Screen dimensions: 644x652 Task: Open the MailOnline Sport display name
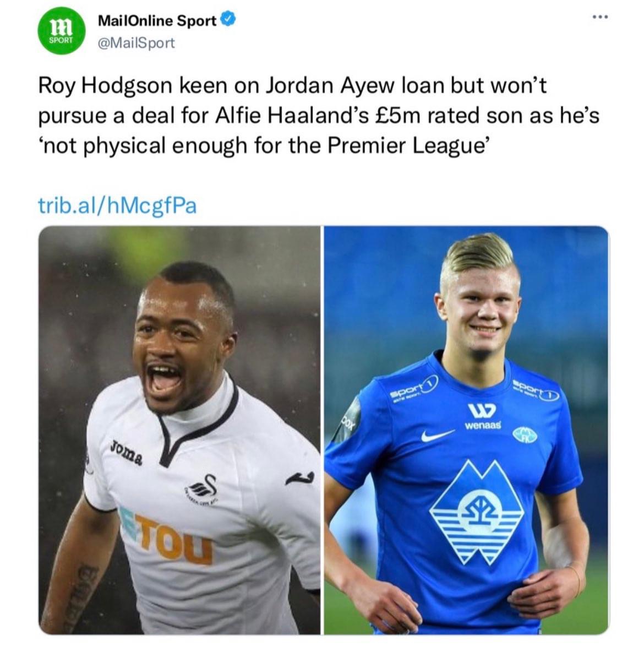point(157,20)
